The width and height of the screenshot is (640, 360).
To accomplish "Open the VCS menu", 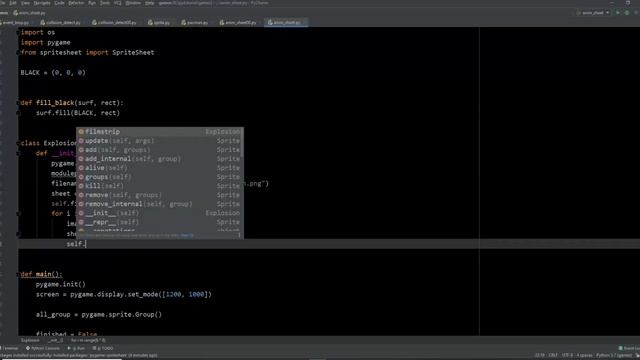I will 118,3.
